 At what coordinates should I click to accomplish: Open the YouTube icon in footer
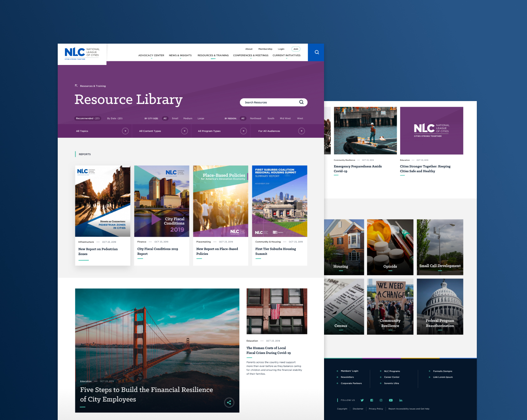(x=391, y=400)
